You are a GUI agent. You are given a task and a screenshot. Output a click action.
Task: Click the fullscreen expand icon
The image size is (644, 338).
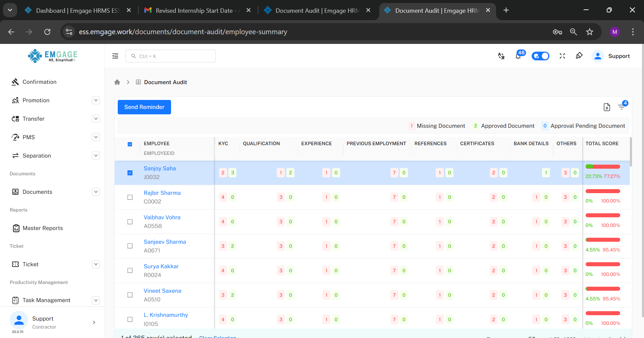562,56
